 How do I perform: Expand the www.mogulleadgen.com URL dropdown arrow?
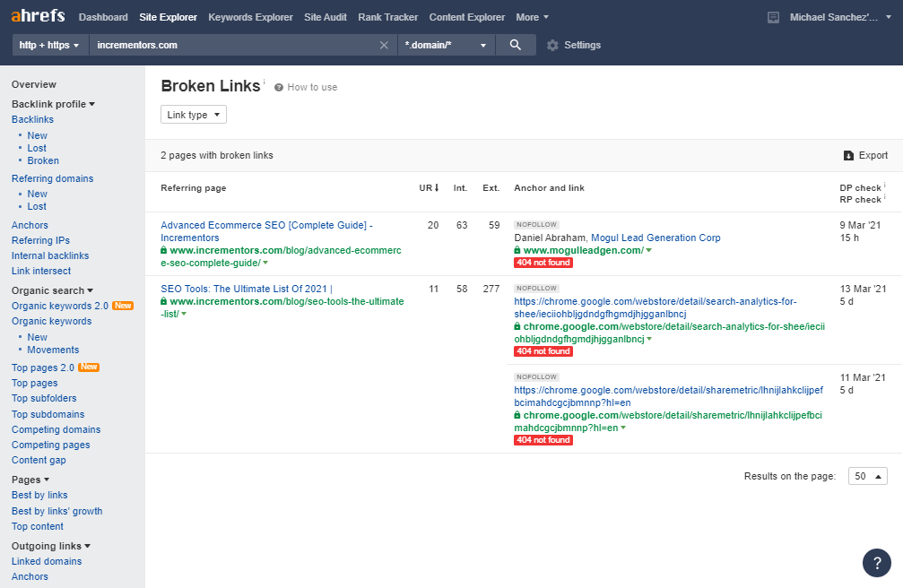click(649, 250)
